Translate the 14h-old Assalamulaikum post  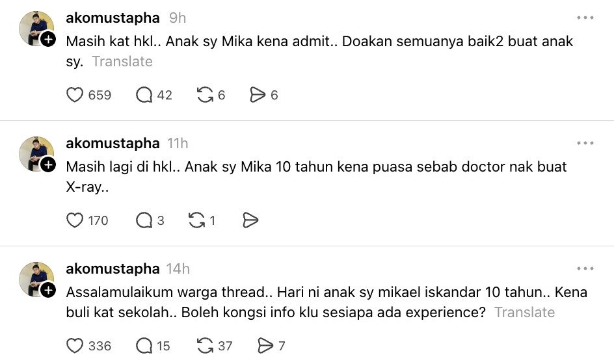click(x=524, y=312)
